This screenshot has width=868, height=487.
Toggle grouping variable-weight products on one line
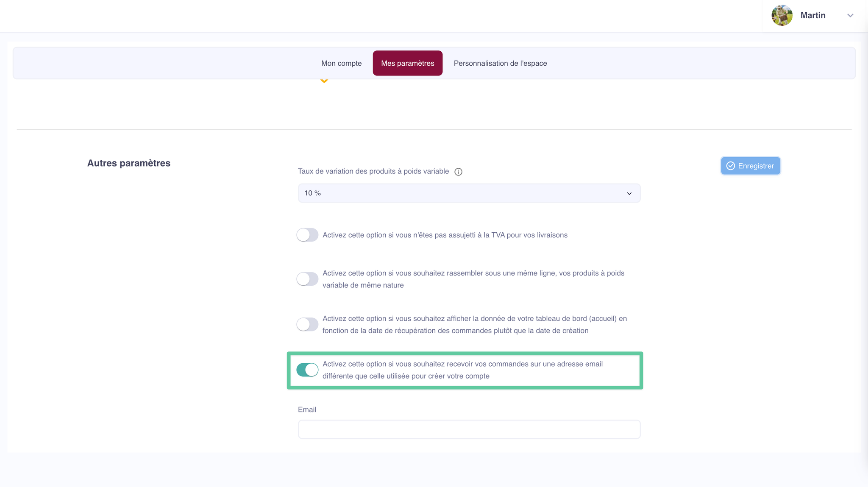(307, 279)
